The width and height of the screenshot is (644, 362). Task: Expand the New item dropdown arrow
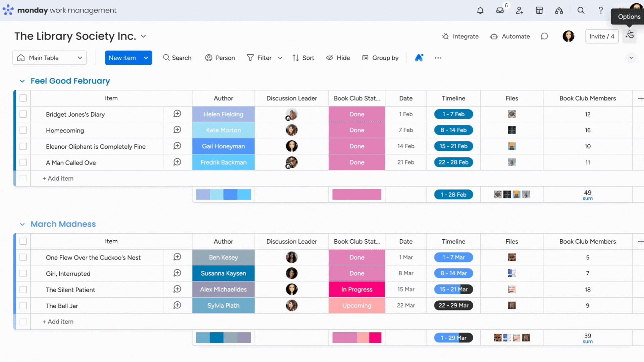146,58
